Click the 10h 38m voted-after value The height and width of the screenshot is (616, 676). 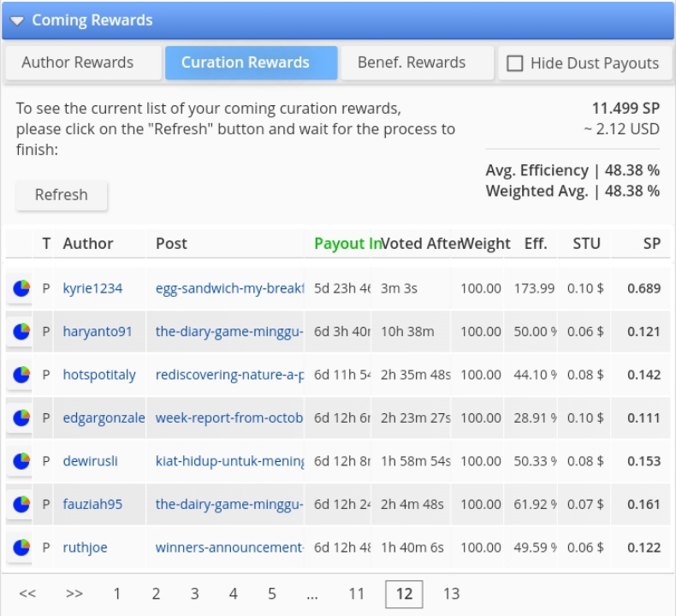[x=407, y=331]
